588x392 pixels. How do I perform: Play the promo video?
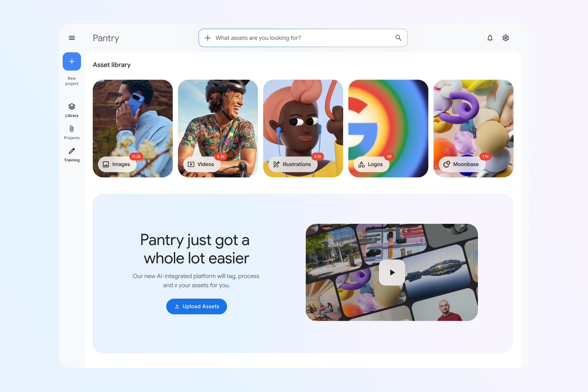coord(392,272)
